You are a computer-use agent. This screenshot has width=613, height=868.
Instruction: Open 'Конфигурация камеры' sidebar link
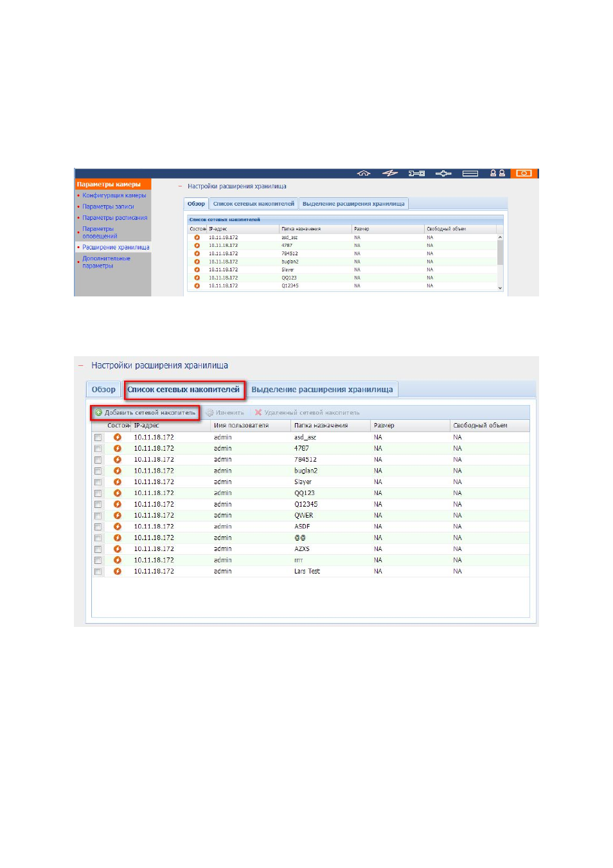pyautogui.click(x=114, y=195)
